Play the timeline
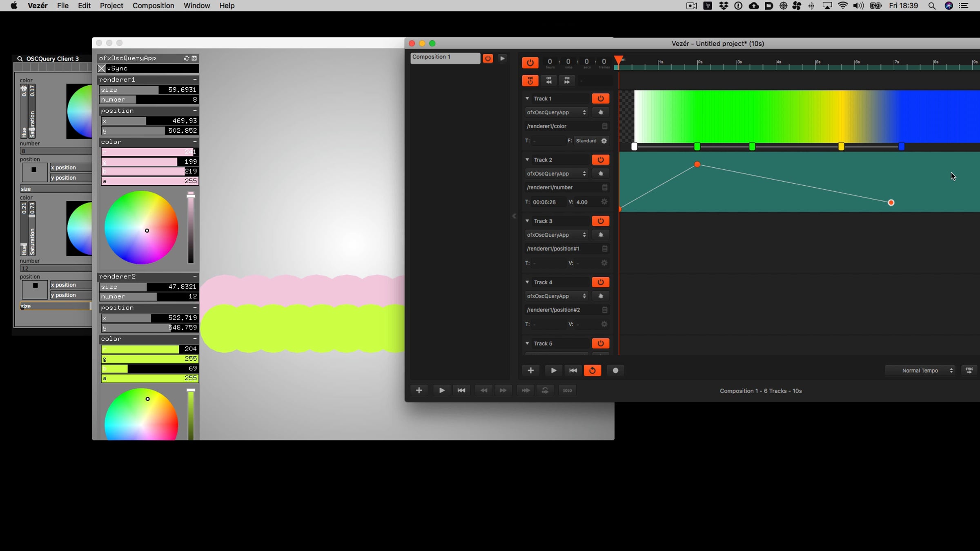980x551 pixels. (x=554, y=370)
